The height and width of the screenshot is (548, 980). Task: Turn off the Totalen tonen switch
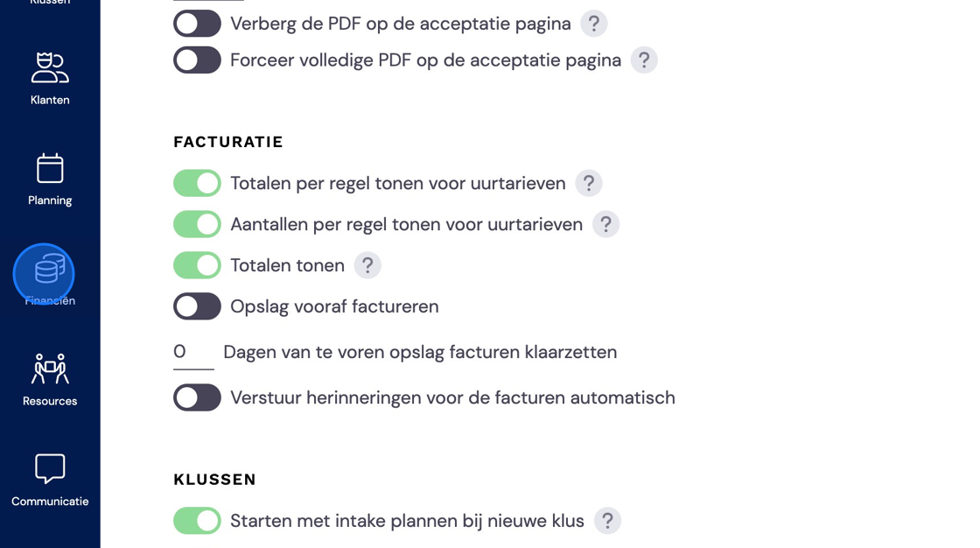197,265
